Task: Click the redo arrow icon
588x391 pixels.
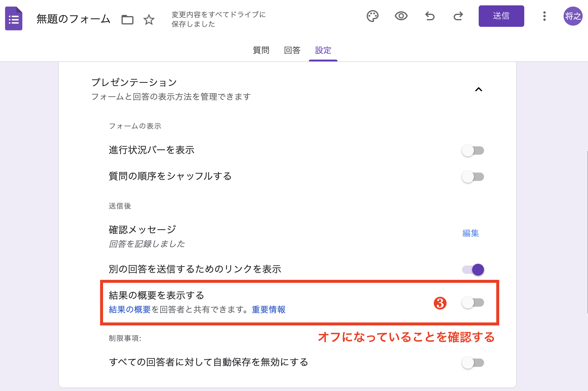Action: [458, 16]
